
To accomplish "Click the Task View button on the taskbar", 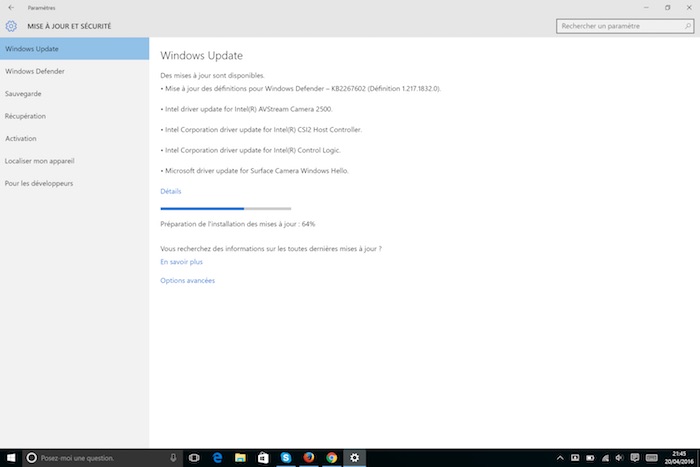I will pos(192,457).
